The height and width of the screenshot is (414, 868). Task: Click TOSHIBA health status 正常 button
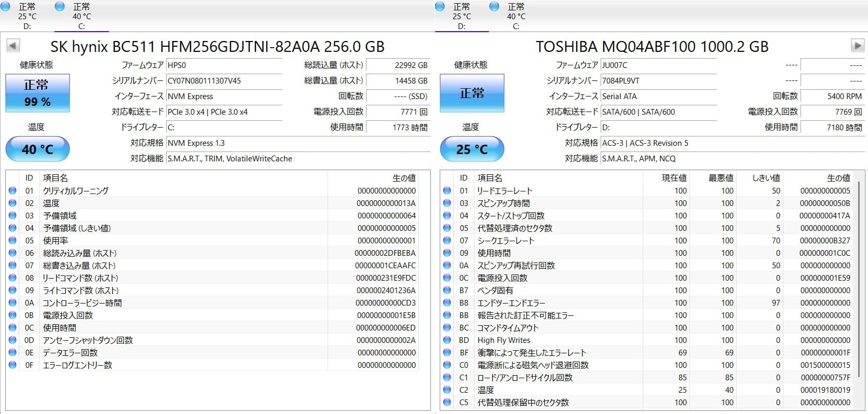(472, 93)
